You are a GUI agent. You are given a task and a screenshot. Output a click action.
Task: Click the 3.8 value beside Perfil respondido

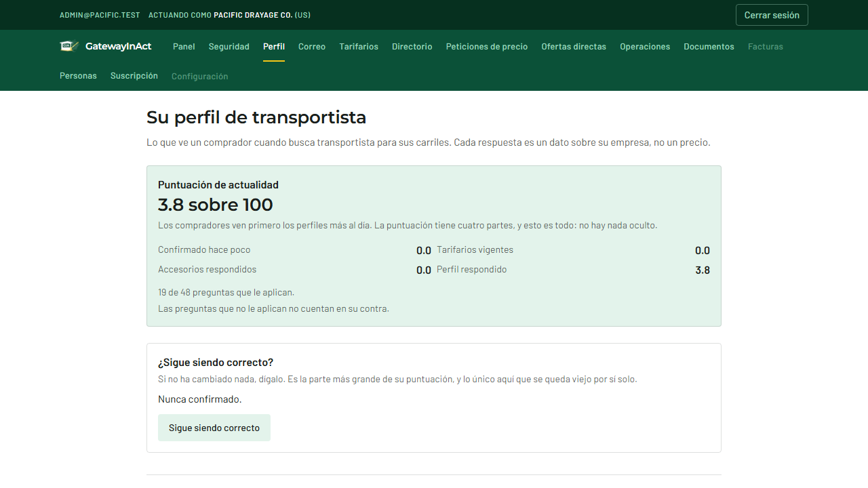point(703,270)
